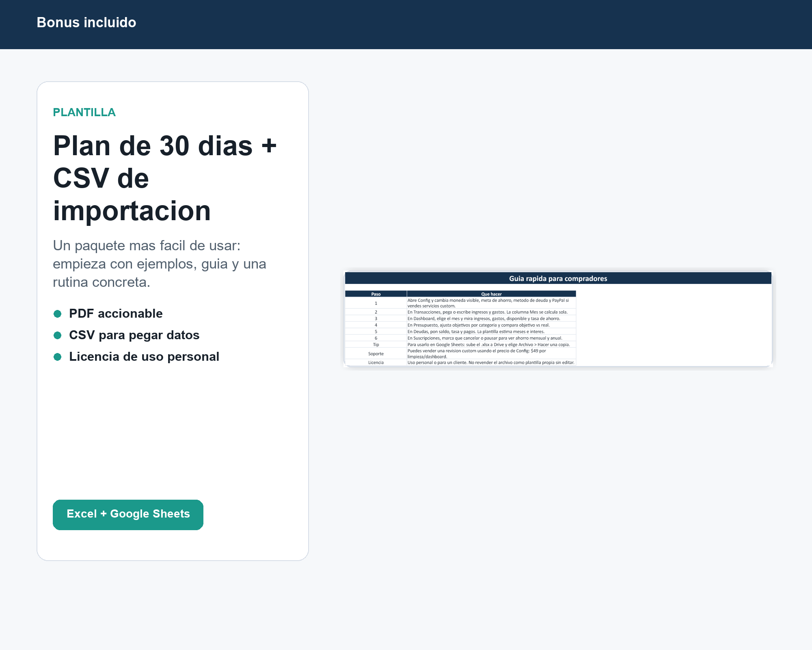Screen dimensions: 812x650
Task: Select the row 'En Deudas, pon saldo, tasa y pagos'
Action: click(x=460, y=331)
